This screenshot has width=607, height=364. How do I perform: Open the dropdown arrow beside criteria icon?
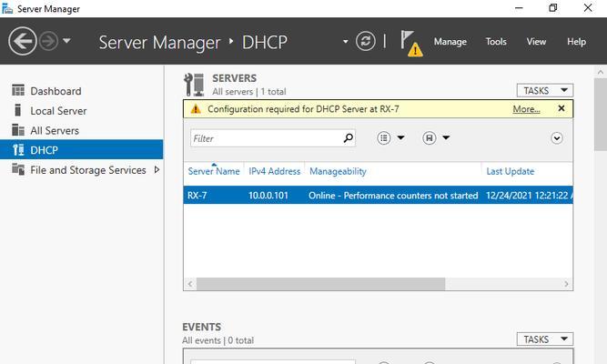click(x=400, y=137)
